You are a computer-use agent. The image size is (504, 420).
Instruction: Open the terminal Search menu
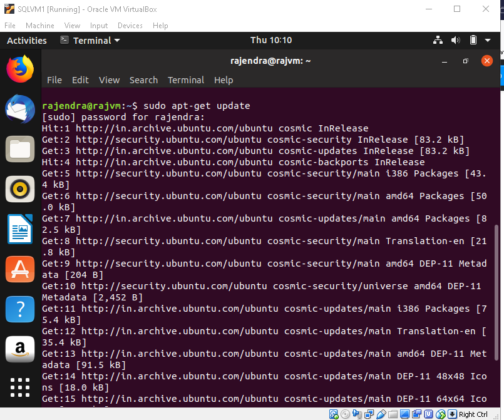click(x=143, y=80)
